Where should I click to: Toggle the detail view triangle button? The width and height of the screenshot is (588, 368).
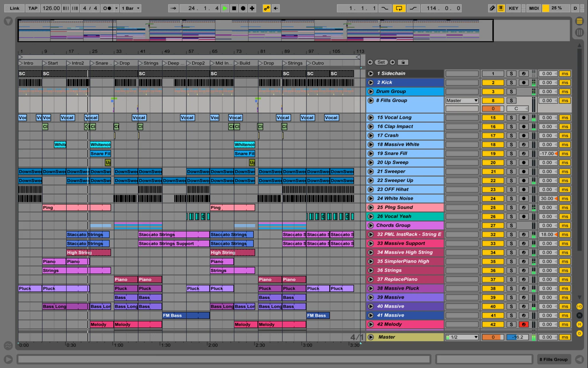click(x=579, y=359)
